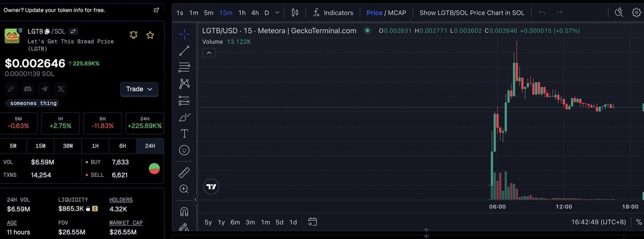Open the emoji icons tool

[x=184, y=150]
